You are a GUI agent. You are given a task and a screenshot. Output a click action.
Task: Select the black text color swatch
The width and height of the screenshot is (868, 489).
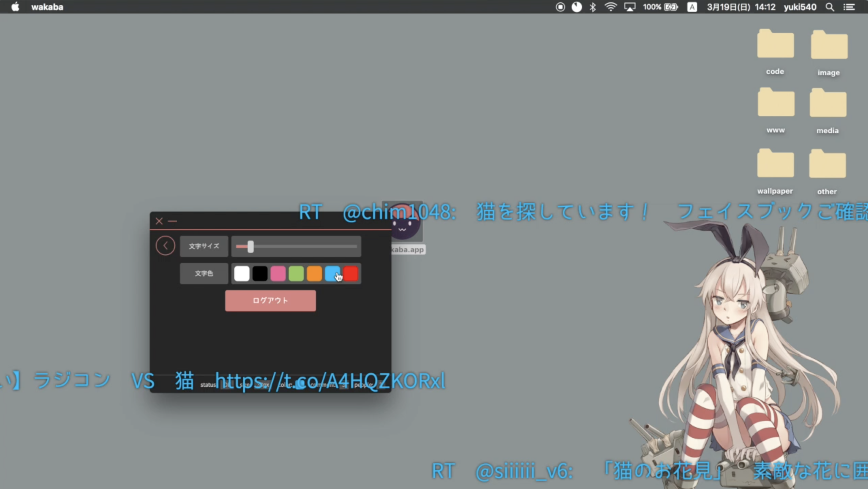click(260, 274)
